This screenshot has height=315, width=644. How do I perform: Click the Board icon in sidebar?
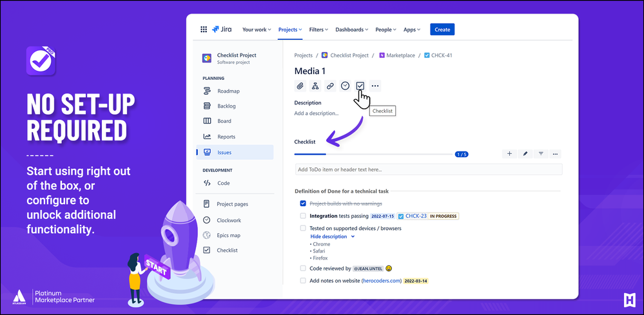208,121
